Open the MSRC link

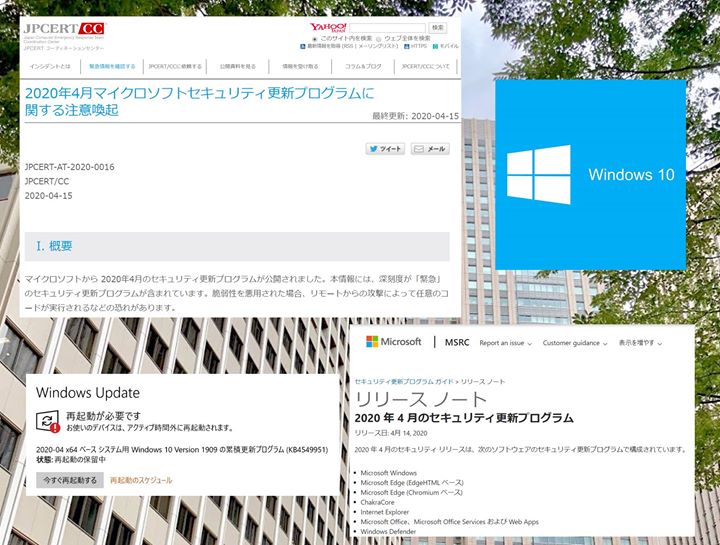tap(457, 343)
